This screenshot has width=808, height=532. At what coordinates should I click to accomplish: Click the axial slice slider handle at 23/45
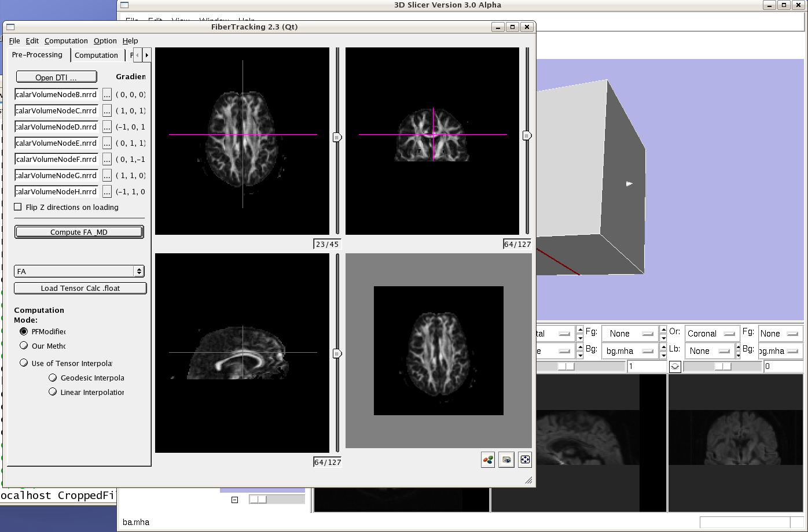pyautogui.click(x=337, y=137)
